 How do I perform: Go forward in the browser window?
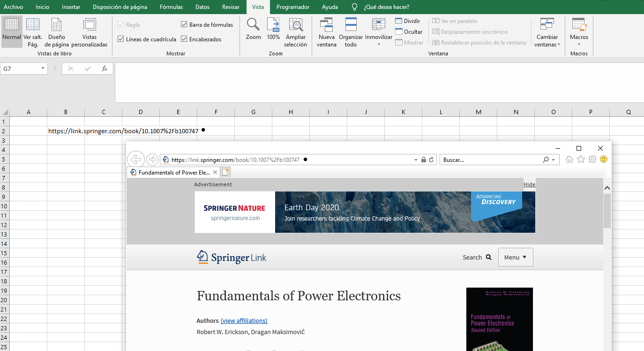click(x=152, y=160)
